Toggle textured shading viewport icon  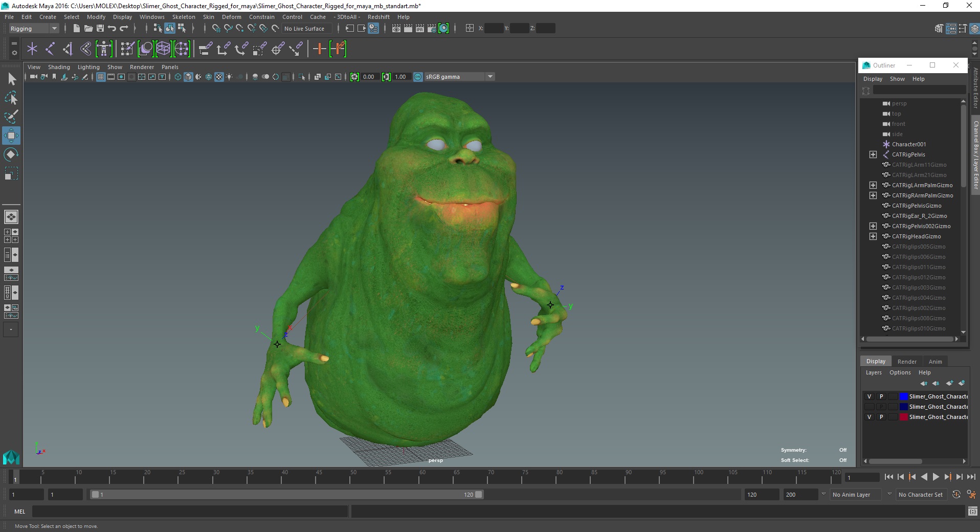click(x=219, y=77)
